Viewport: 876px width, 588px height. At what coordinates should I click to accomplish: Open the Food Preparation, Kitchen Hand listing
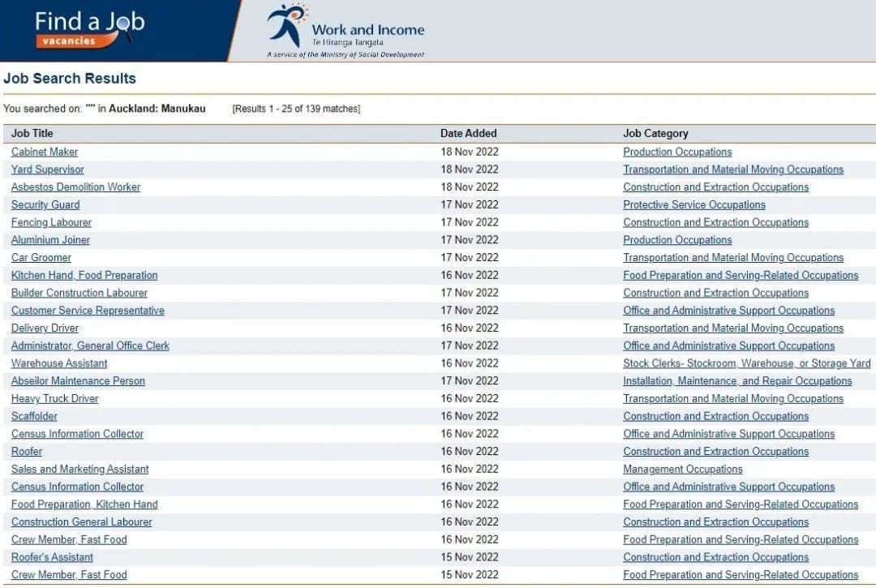pyautogui.click(x=84, y=504)
